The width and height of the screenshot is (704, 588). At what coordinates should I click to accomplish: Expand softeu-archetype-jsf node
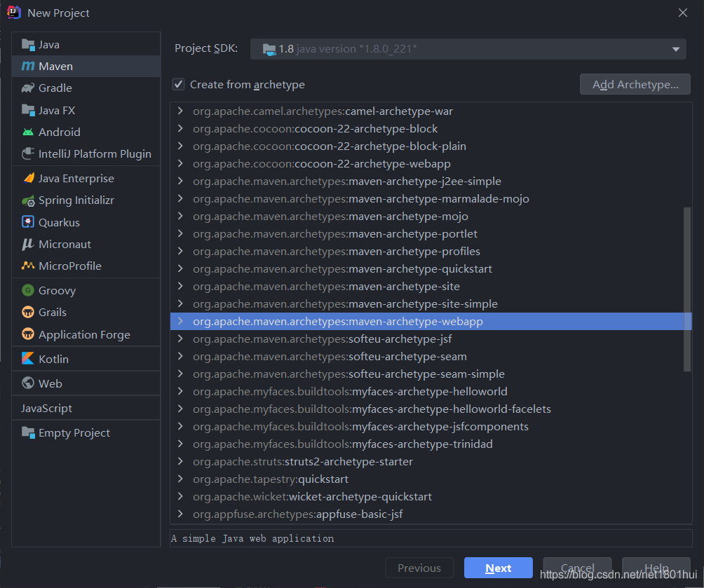(x=180, y=339)
